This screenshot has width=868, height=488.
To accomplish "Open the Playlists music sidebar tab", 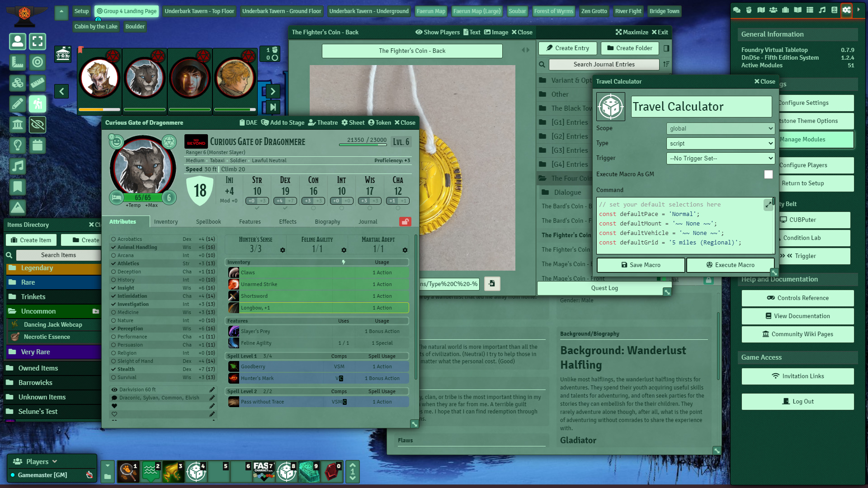I will [822, 10].
